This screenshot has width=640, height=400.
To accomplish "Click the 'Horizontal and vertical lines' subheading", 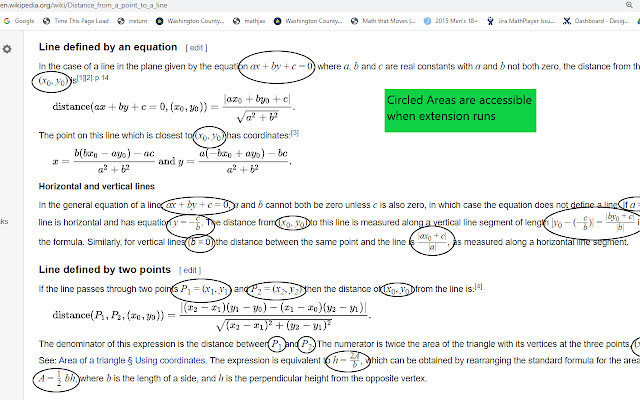I will point(97,187).
